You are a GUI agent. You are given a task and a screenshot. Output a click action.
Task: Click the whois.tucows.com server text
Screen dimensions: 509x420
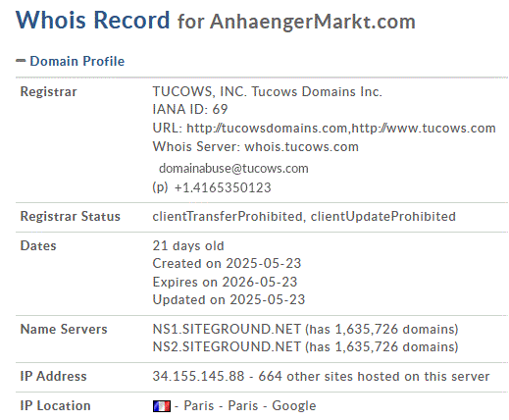click(x=301, y=146)
